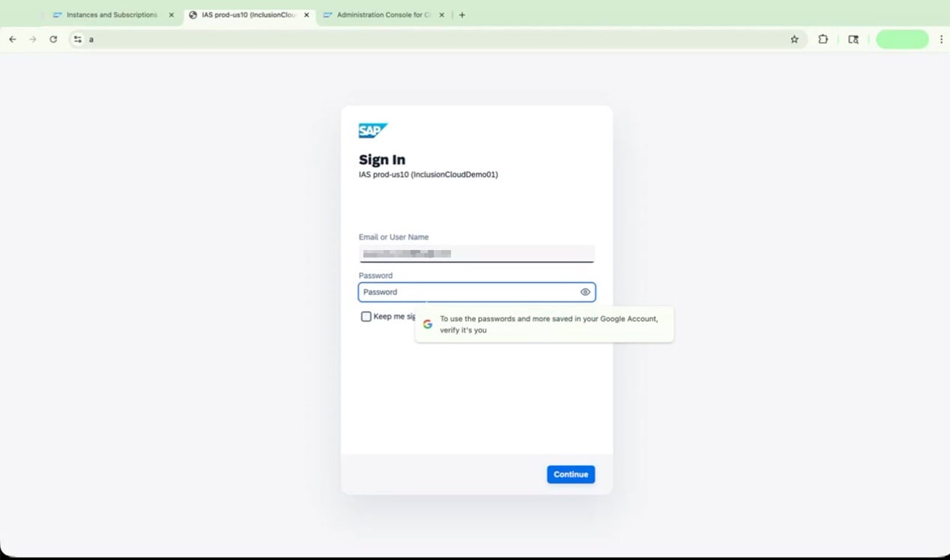Reload the current page

(53, 39)
